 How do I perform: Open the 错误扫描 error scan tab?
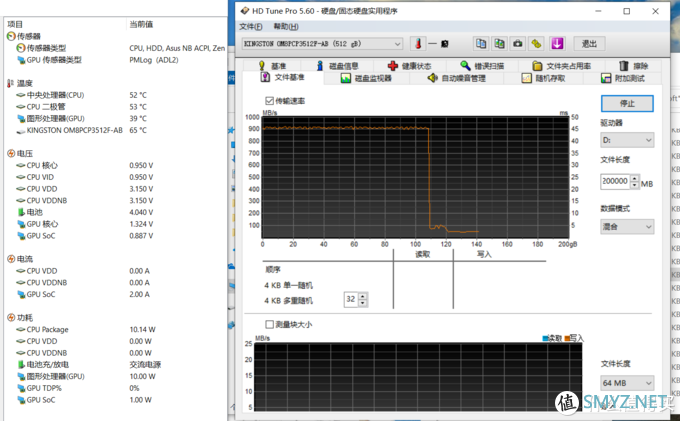tap(482, 66)
